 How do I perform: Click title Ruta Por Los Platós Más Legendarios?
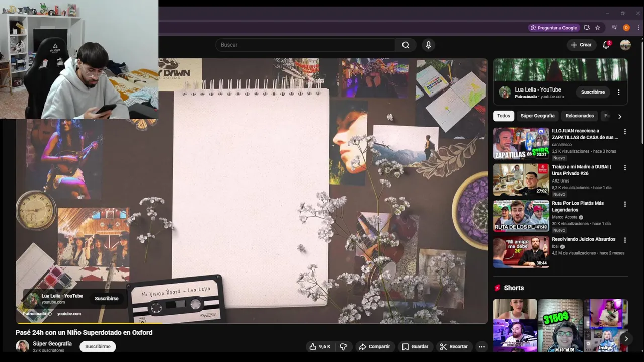[x=578, y=206]
